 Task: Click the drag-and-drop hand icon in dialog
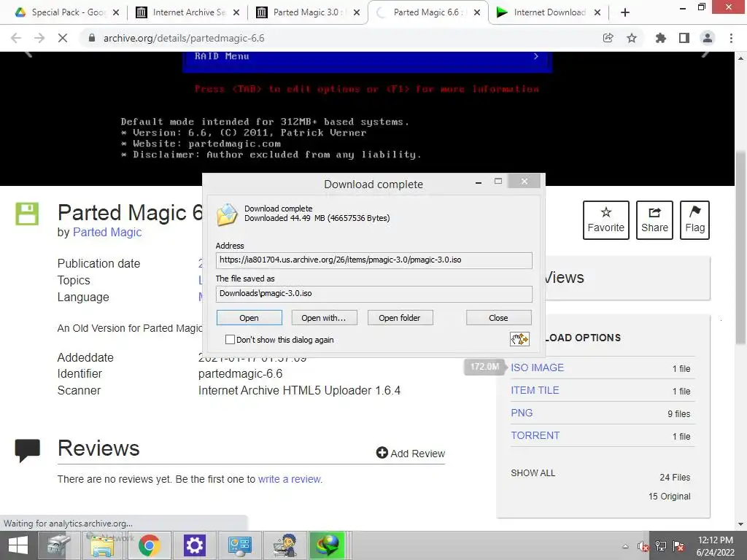pos(519,339)
